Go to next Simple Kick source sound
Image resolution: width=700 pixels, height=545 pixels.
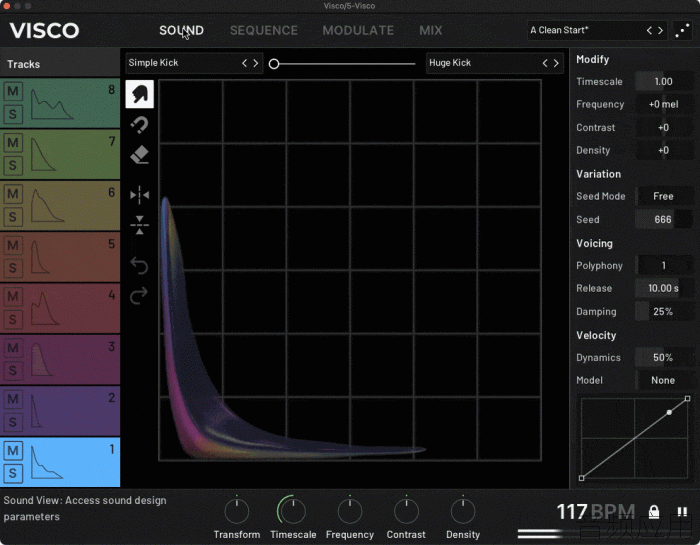click(x=256, y=63)
